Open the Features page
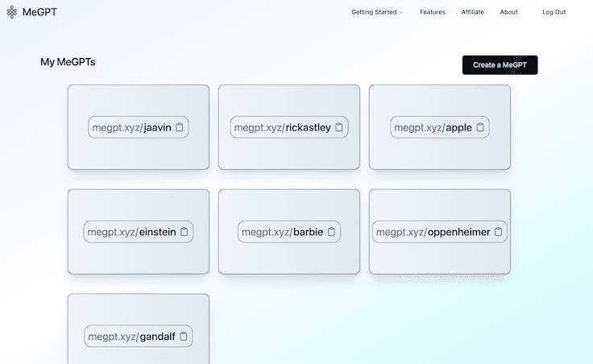The width and height of the screenshot is (593, 364). [x=432, y=12]
